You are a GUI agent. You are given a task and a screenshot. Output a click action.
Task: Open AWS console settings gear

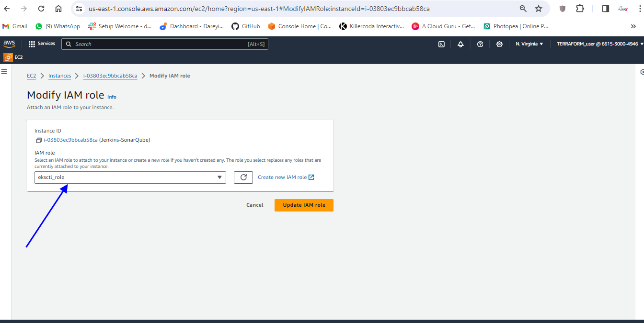(x=499, y=44)
